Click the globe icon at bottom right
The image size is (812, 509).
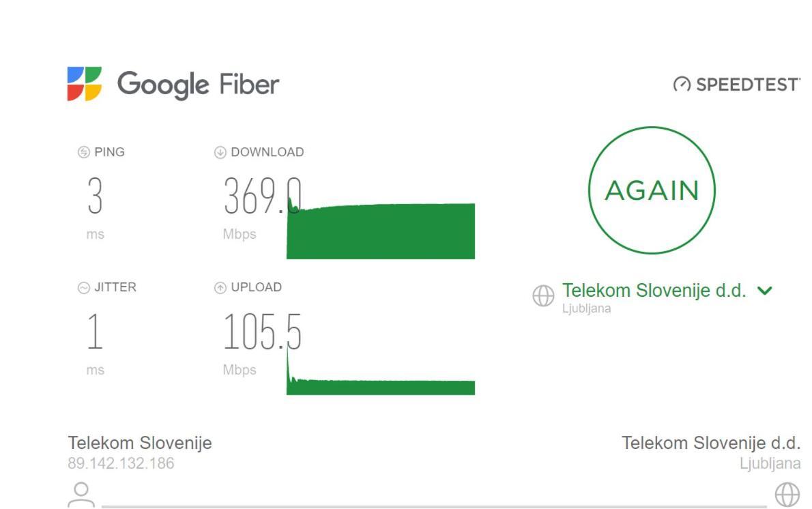pos(787,494)
